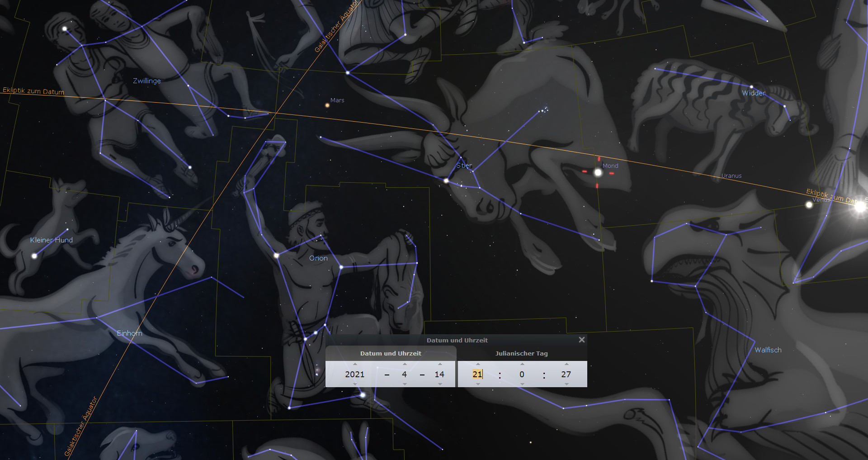
Task: Click the Widder constellation label
Action: [x=754, y=93]
